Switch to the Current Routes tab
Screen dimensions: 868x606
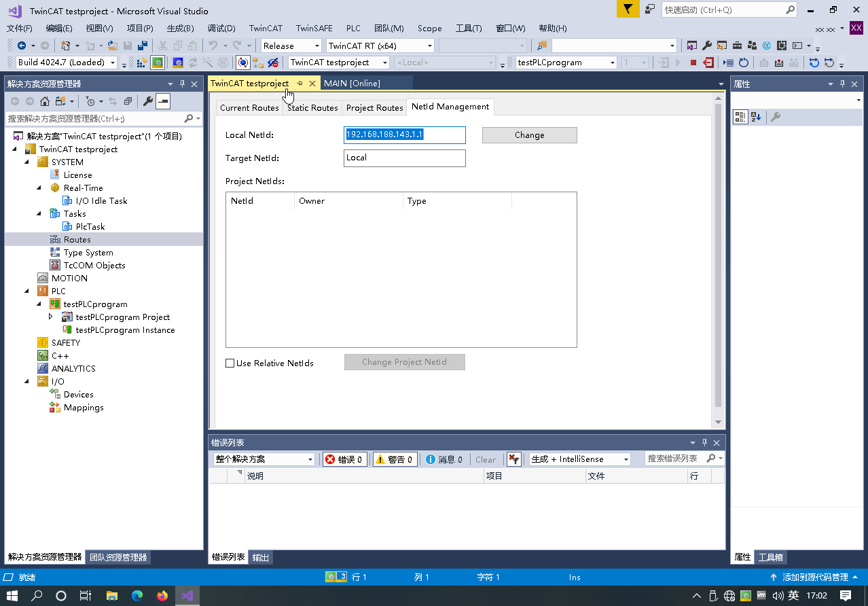[249, 107]
